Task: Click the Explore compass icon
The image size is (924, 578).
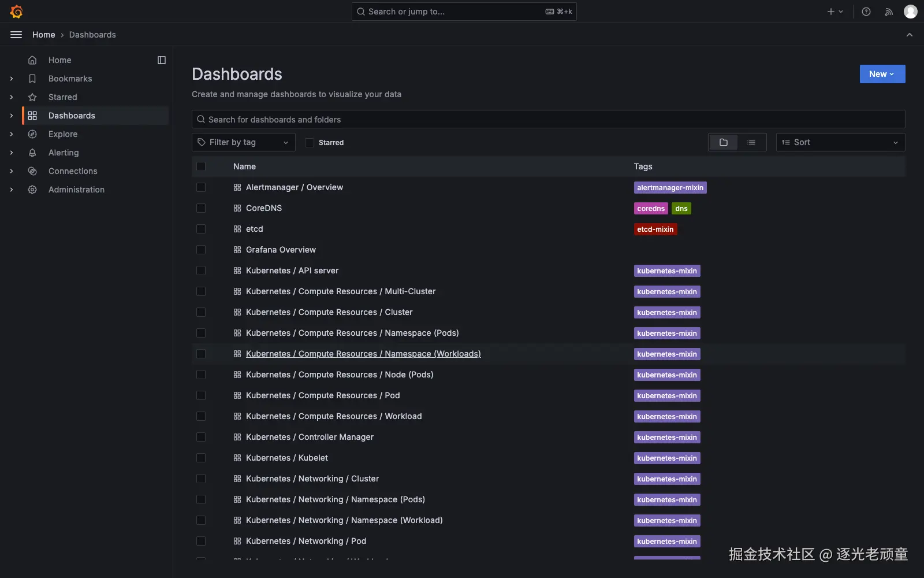Action: (32, 134)
